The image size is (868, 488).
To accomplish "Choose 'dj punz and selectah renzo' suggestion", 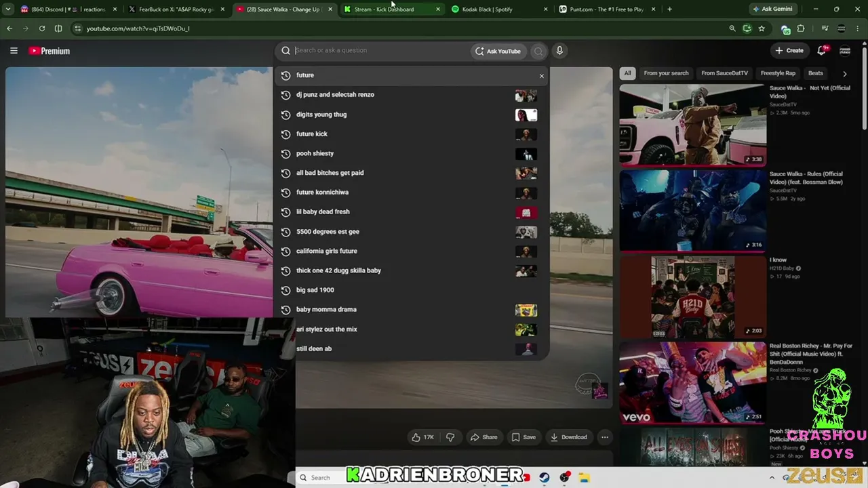I will (x=412, y=95).
